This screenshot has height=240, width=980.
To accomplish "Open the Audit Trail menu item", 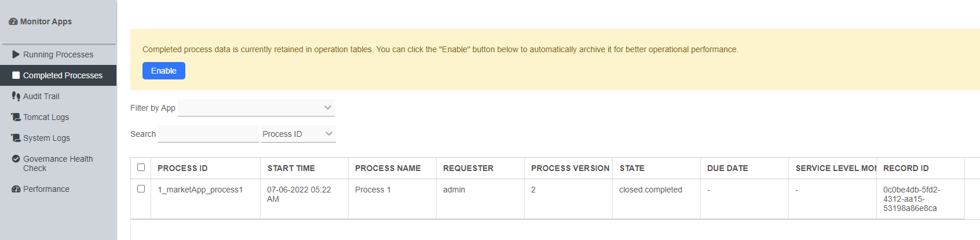I will [x=41, y=96].
